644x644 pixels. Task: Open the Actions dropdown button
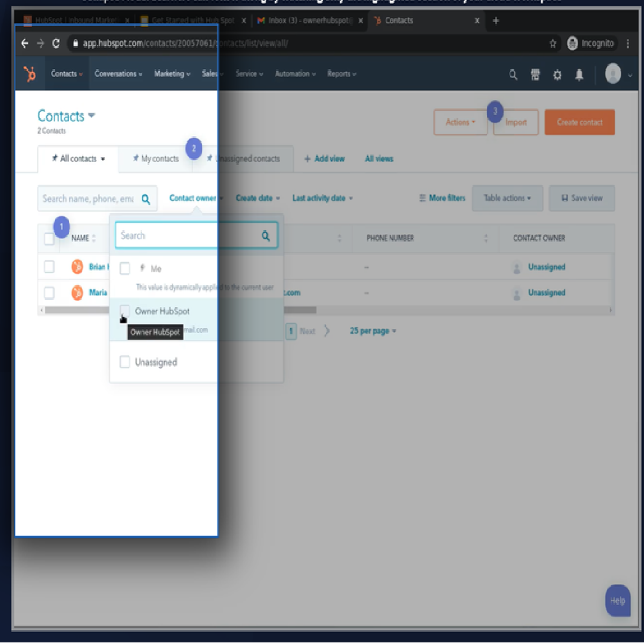460,122
